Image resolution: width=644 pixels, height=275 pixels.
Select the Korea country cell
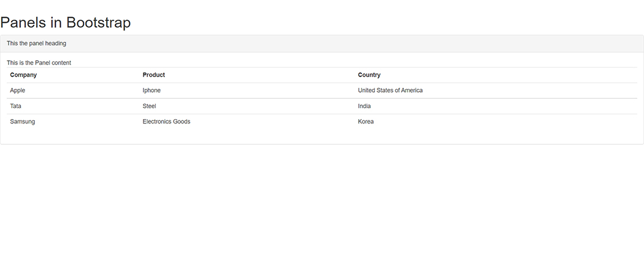(x=366, y=122)
